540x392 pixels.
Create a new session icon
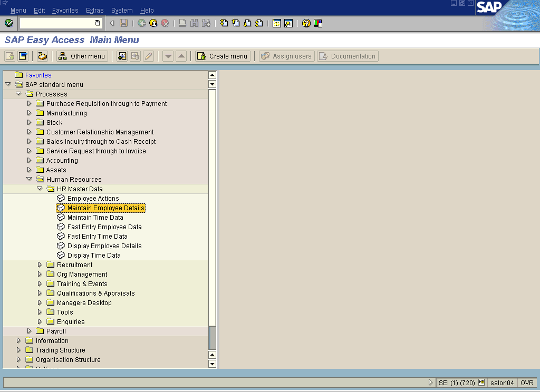(276, 23)
